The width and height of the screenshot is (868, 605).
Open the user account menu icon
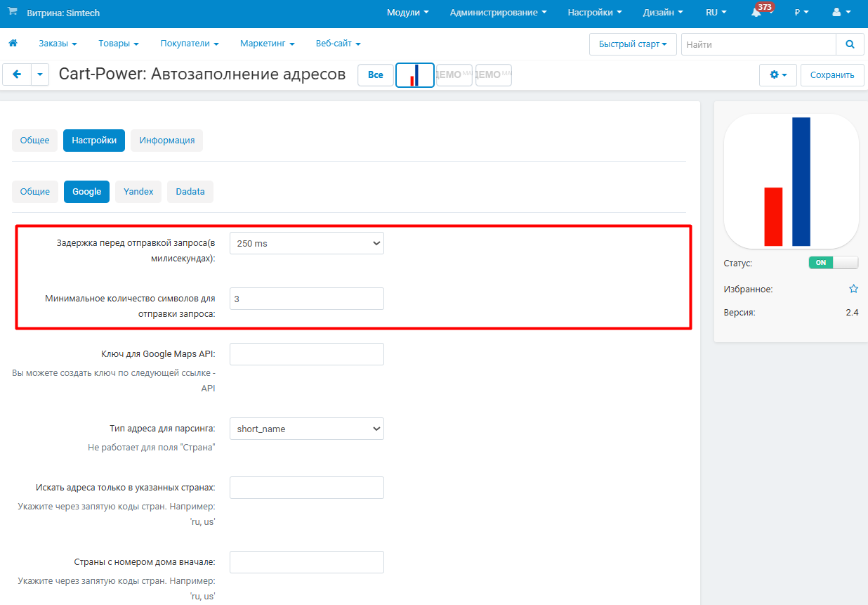[x=840, y=13]
